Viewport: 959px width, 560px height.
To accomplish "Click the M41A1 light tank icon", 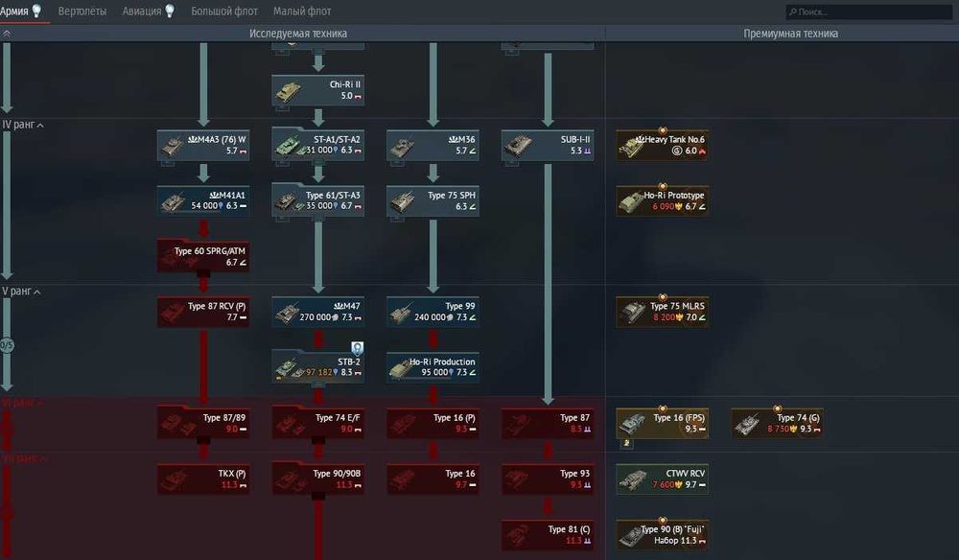I will [173, 201].
